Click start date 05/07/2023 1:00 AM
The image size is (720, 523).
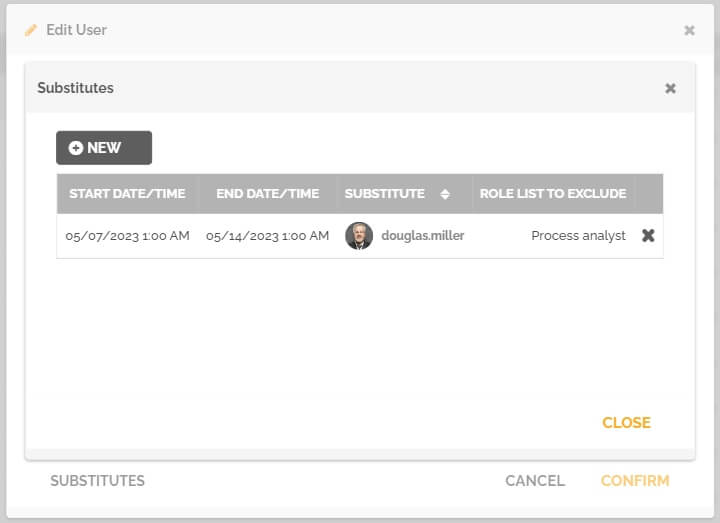coord(127,236)
